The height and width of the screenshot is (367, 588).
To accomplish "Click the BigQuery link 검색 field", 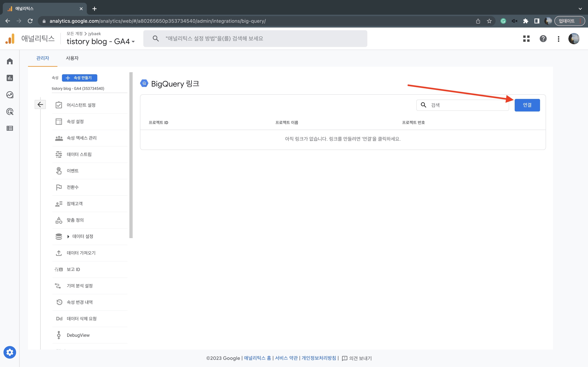I will pyautogui.click(x=467, y=105).
